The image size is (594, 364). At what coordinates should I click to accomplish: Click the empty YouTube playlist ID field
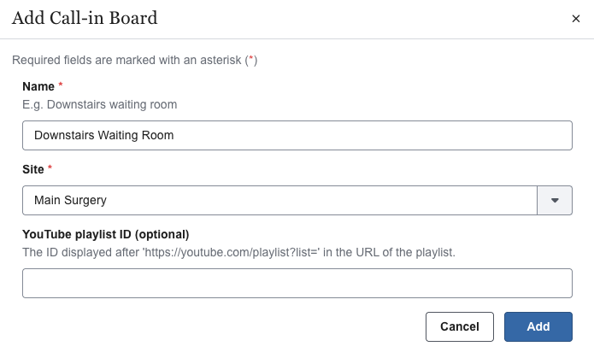[x=297, y=283]
